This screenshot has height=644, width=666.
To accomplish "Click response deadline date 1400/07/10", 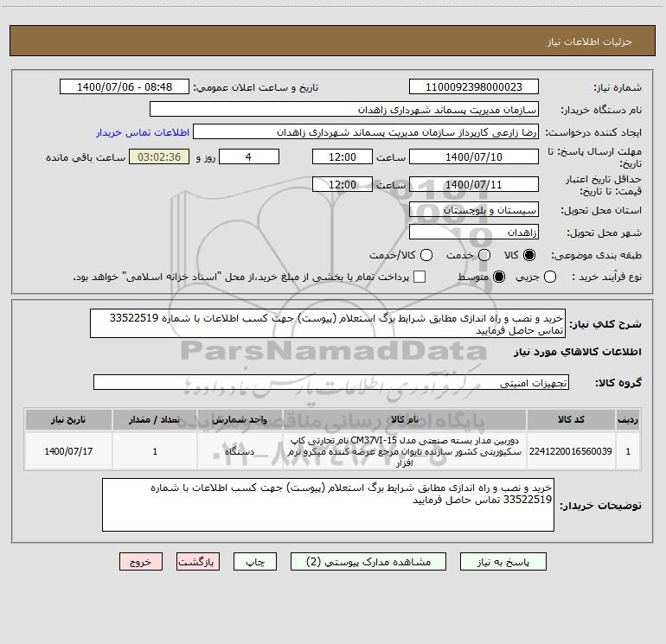I will click(474, 156).
